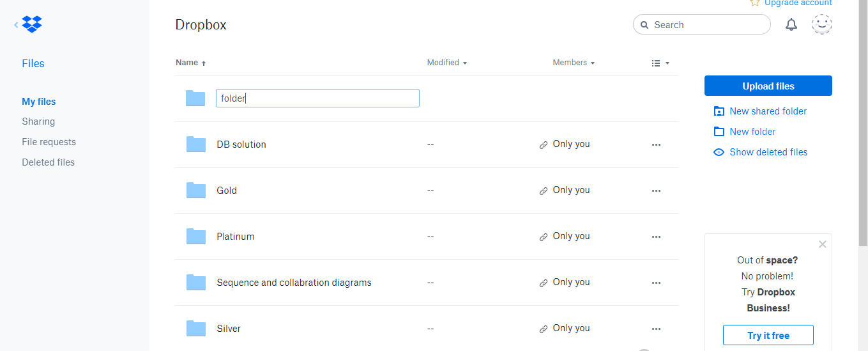Open the Platinum folder name

point(236,237)
